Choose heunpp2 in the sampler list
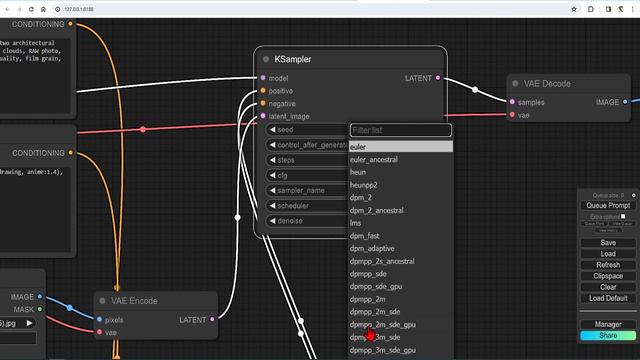640x360 pixels. tap(401, 185)
